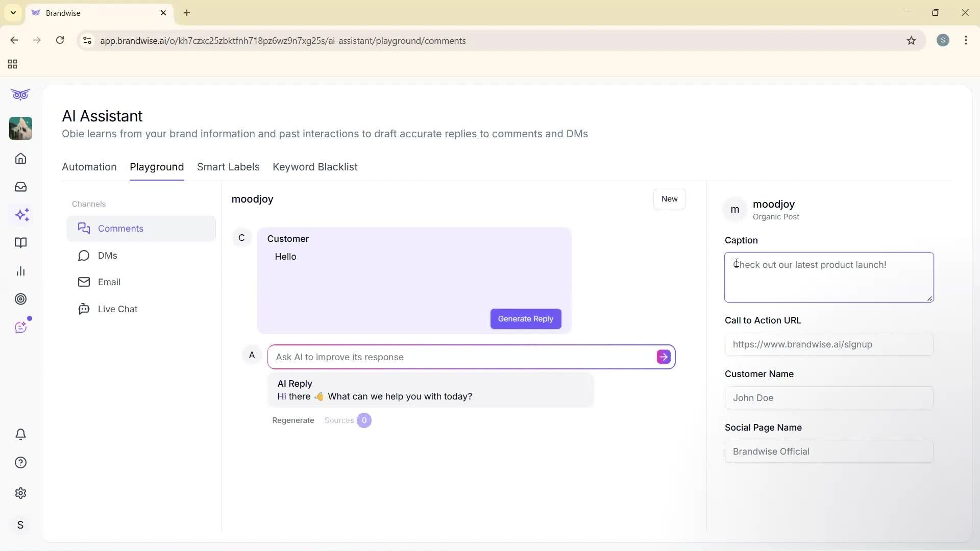Image resolution: width=980 pixels, height=551 pixels.
Task: Open the Analytics bar chart icon
Action: click(x=20, y=271)
